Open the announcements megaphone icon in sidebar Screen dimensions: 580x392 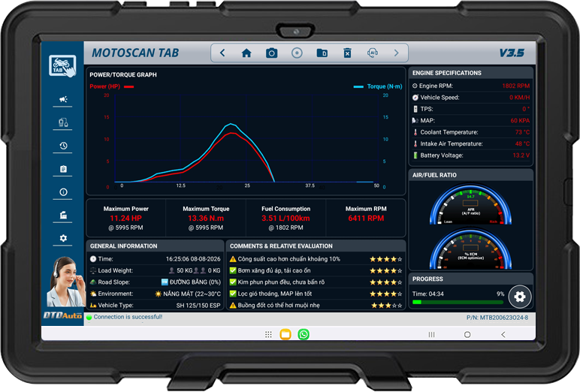tap(63, 99)
